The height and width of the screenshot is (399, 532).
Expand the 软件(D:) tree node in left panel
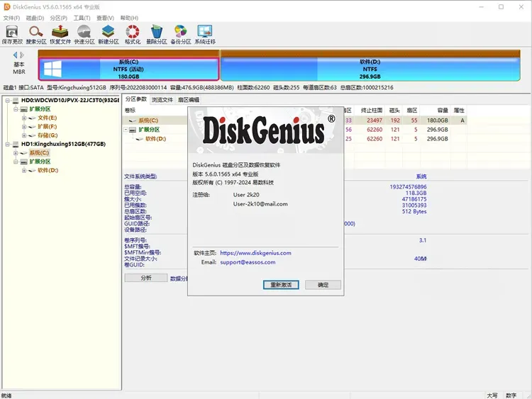(23, 171)
